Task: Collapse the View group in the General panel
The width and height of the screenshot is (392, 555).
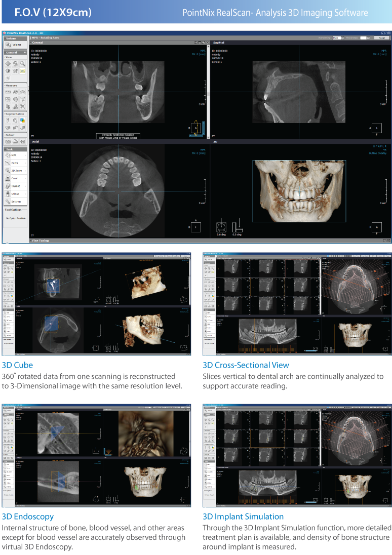Action: coord(16,57)
